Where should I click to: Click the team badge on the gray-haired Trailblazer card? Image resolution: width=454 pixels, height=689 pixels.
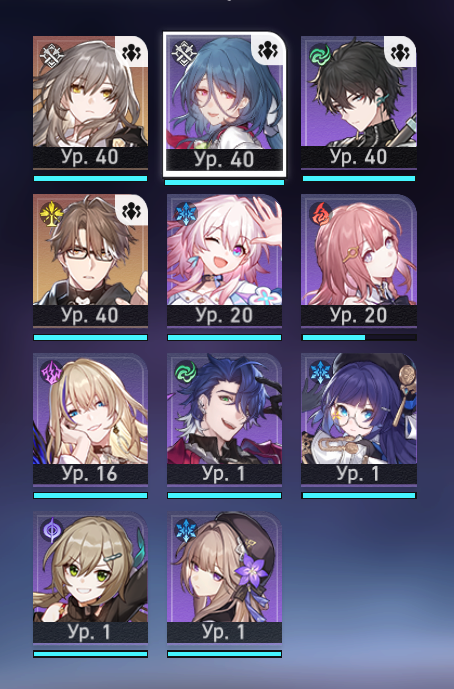pos(131,52)
